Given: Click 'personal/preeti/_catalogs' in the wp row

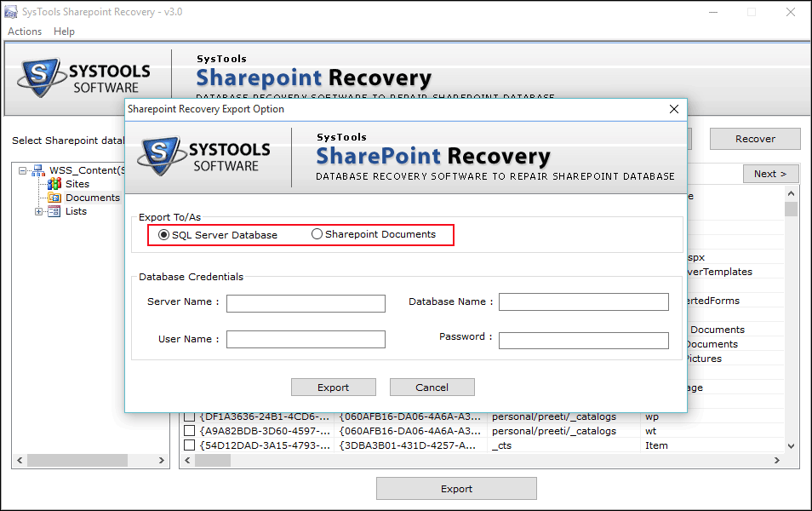Looking at the screenshot, I should coord(554,416).
